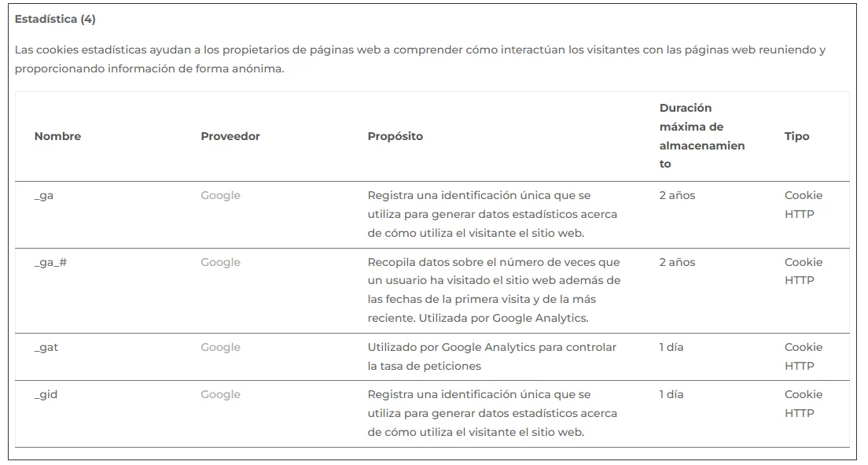Open the Google provider link for _gid

pyautogui.click(x=220, y=394)
